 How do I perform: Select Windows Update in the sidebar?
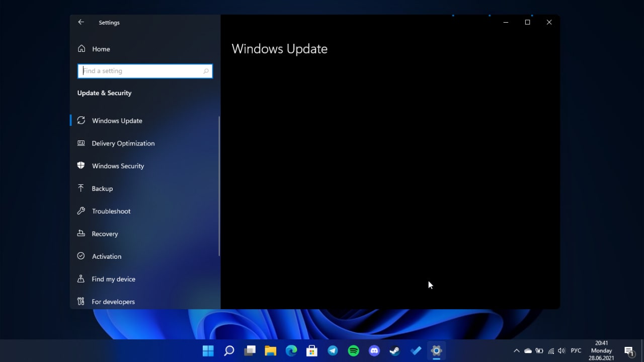[x=145, y=120]
